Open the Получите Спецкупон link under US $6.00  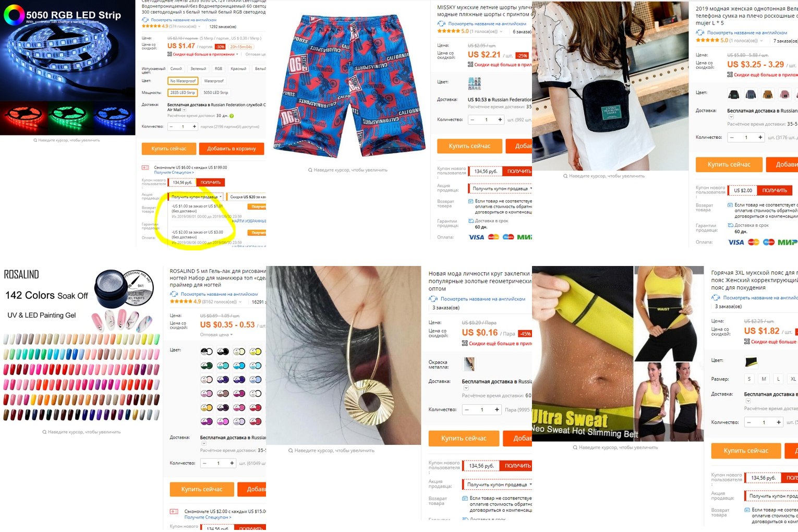coord(174,172)
